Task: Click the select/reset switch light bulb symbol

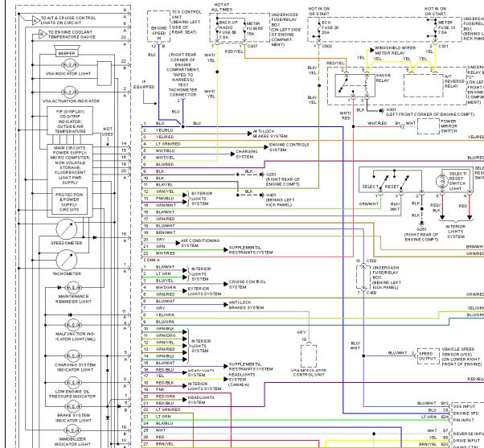Action: click(441, 181)
